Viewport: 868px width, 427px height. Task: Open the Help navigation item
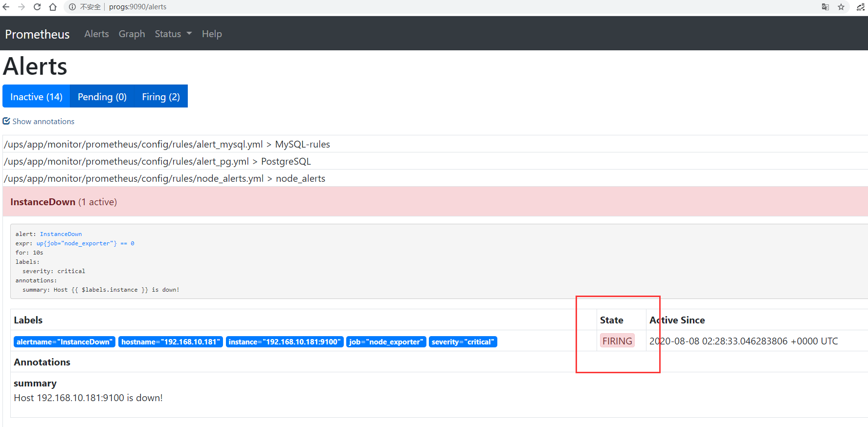click(212, 34)
